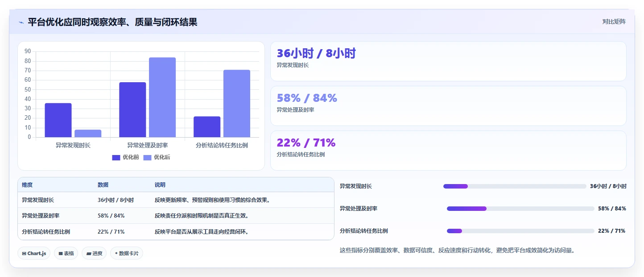The width and height of the screenshot is (644, 277).
Task: Select the 分析结论转任务比例 table row cell
Action: pos(46,232)
